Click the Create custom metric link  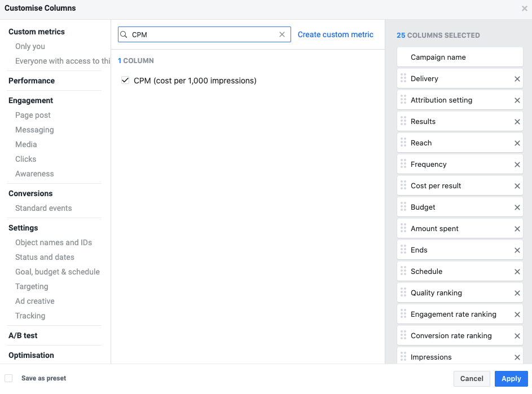pos(335,34)
